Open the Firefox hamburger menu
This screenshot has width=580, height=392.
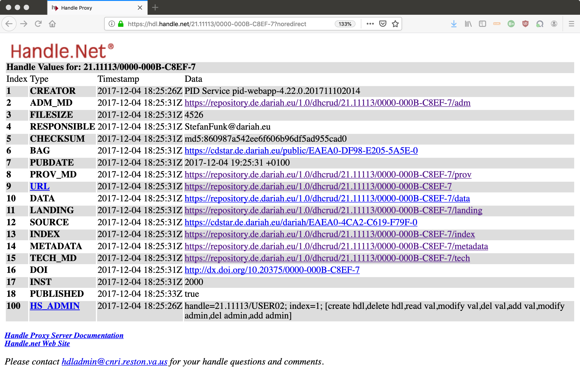[x=572, y=24]
